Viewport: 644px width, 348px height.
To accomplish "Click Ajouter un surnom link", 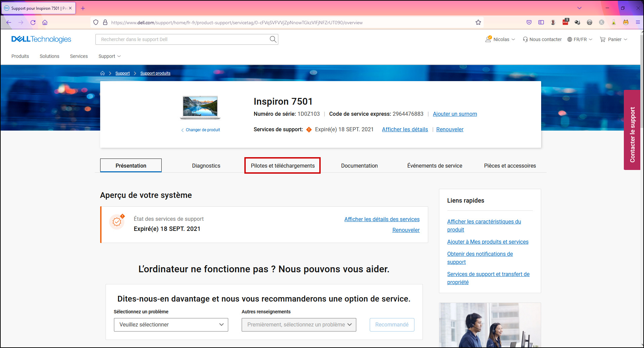I will point(455,114).
